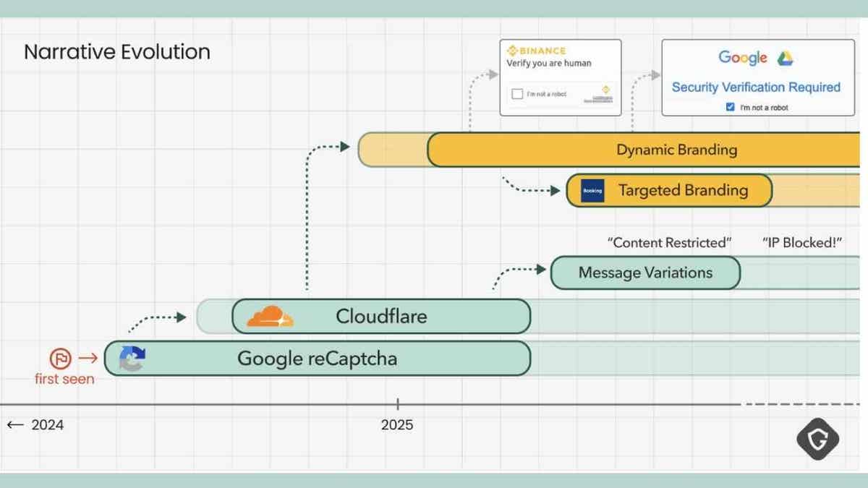Click the Google wordmark logo
The width and height of the screenshot is (868, 488).
[742, 58]
